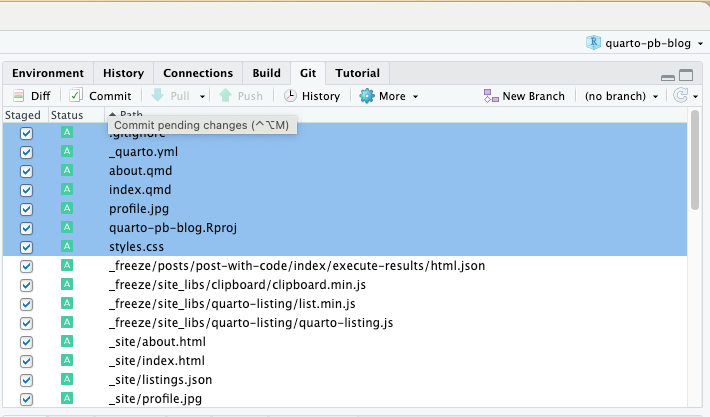Click the Added status icon for _site/listings.json
This screenshot has height=417, width=710.
(x=67, y=379)
